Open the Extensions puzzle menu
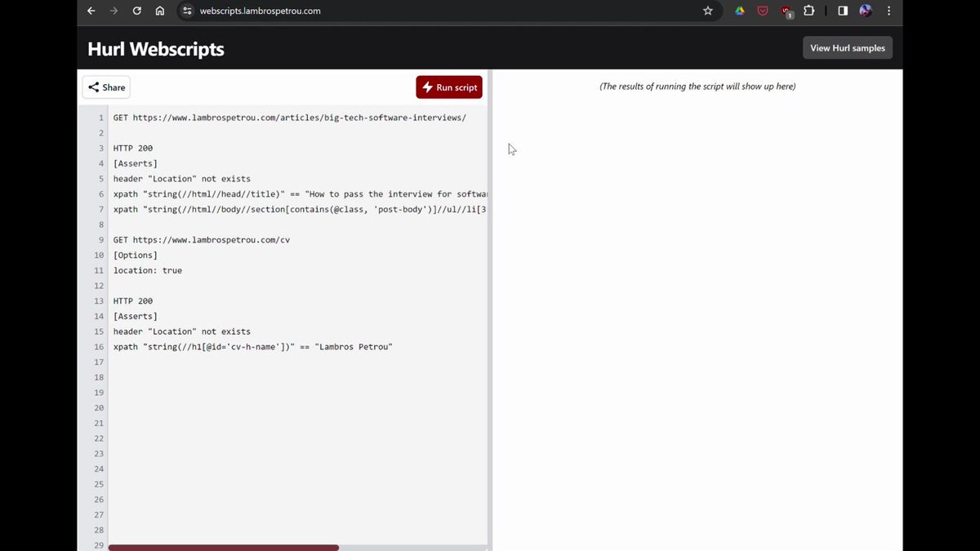Viewport: 980px width, 551px height. click(x=808, y=11)
